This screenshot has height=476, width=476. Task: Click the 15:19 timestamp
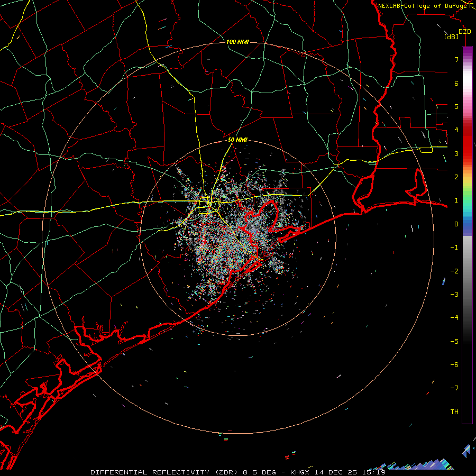click(x=374, y=472)
